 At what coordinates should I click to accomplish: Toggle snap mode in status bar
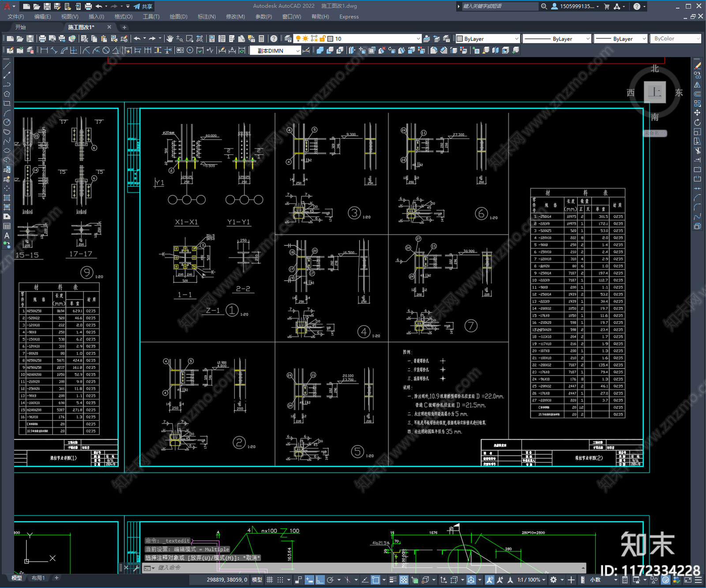(x=280, y=580)
